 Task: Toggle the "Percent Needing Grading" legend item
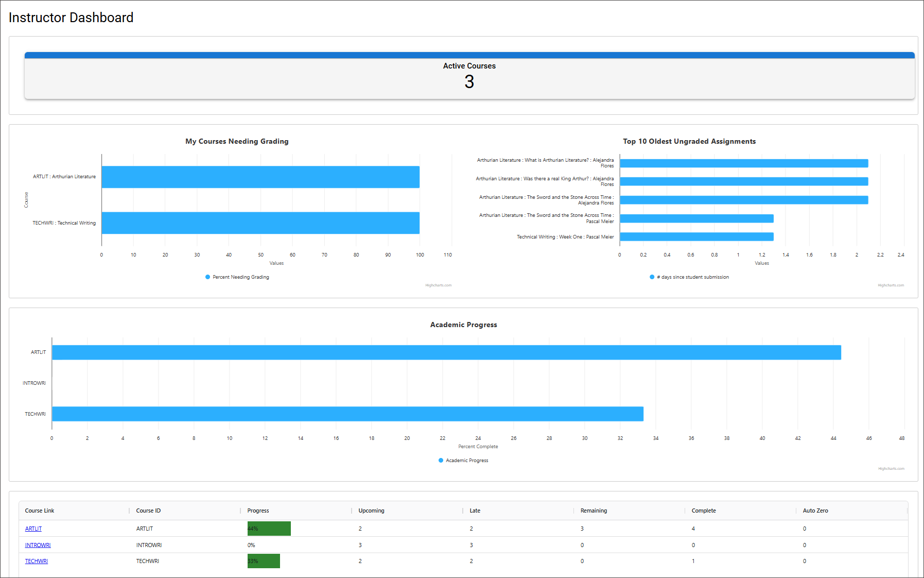point(237,277)
